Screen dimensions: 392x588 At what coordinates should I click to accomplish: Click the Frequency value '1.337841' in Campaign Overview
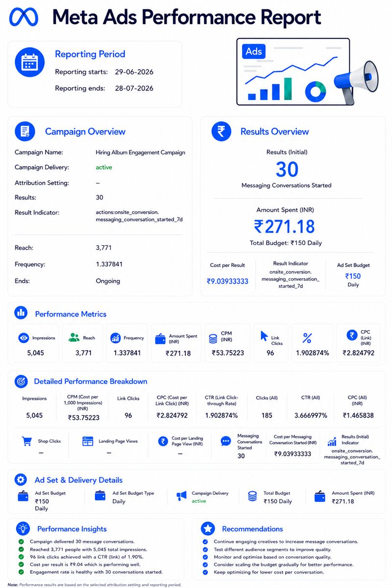pos(109,264)
